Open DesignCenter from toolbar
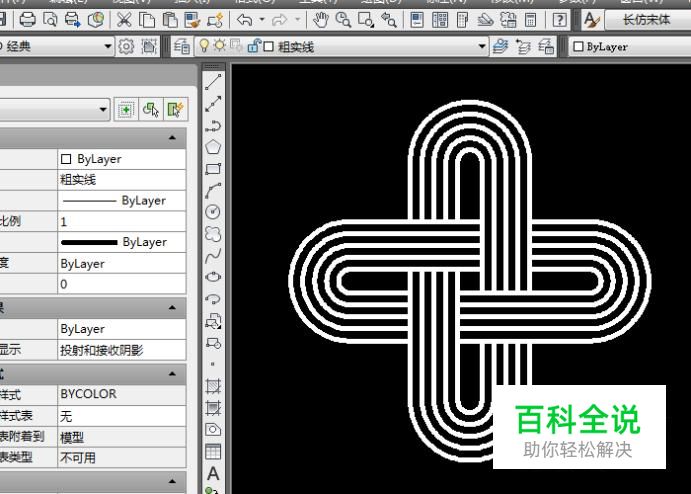 point(440,19)
